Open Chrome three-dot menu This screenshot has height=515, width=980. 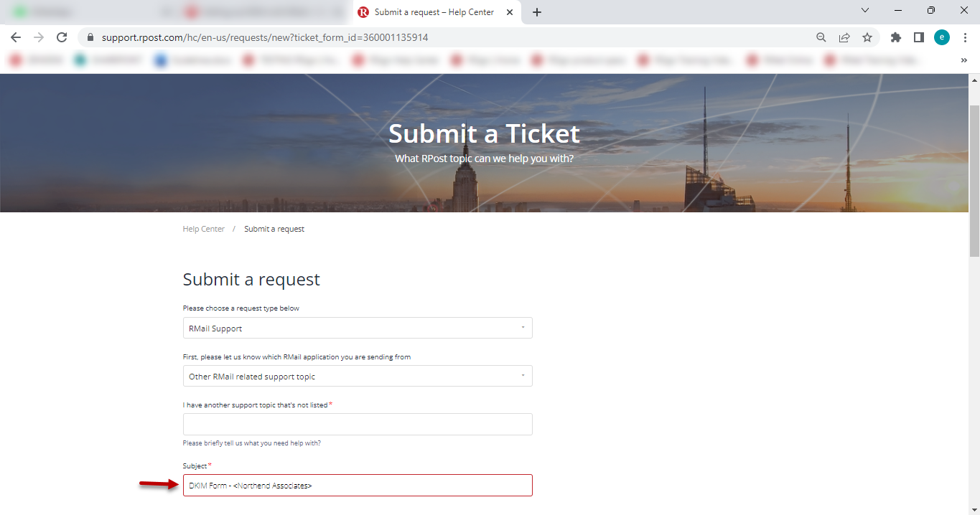coord(965,37)
